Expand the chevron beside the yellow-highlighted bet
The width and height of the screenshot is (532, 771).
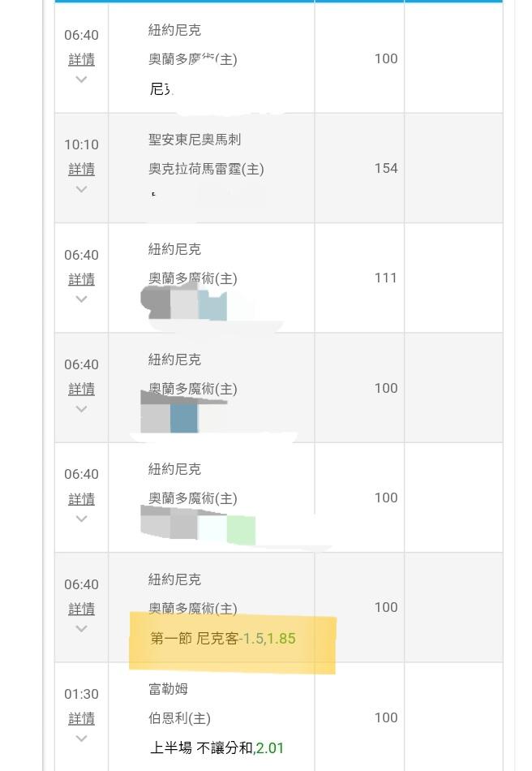81,628
